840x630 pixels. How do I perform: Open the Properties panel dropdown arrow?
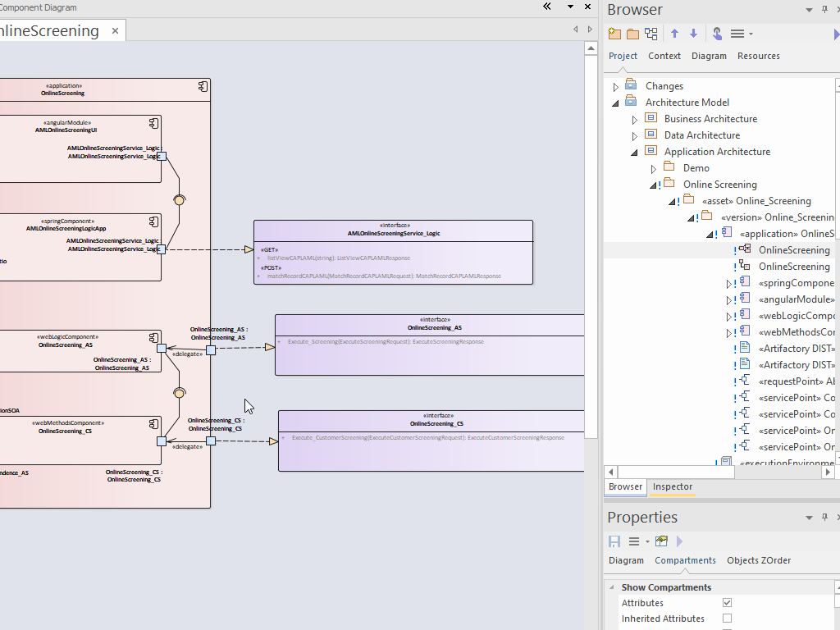pos(809,518)
